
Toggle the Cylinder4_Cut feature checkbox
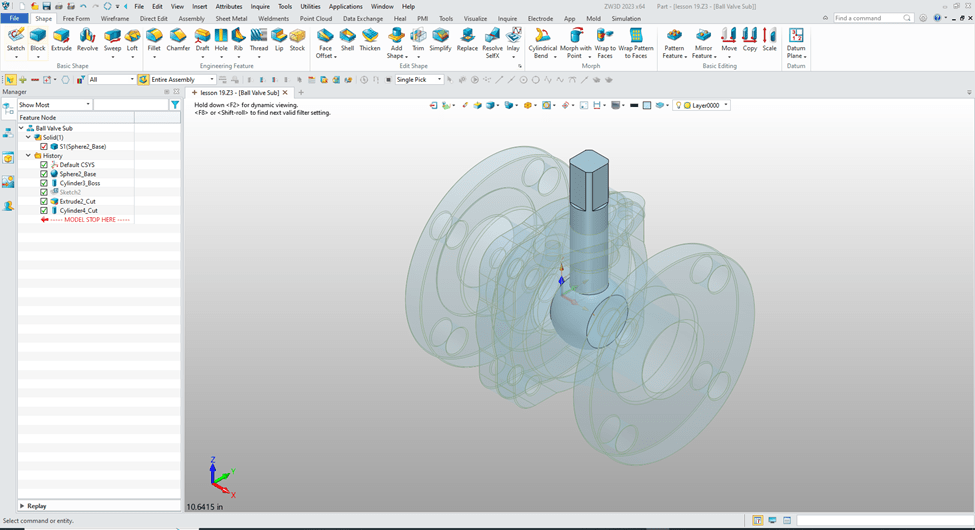pyautogui.click(x=44, y=210)
